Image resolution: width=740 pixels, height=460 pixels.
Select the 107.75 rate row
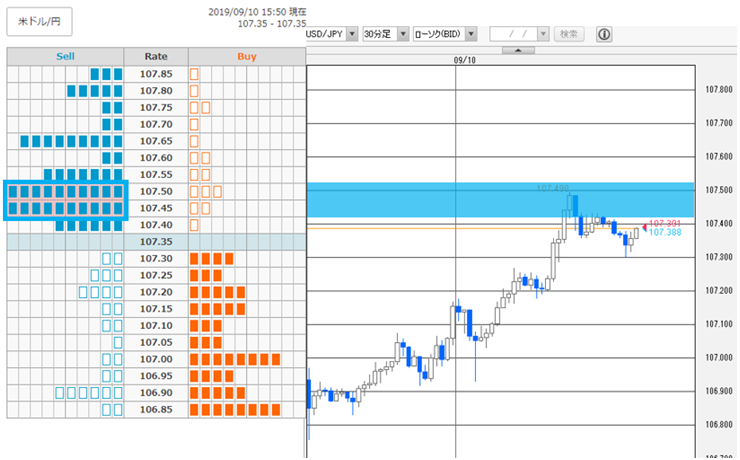click(x=156, y=108)
